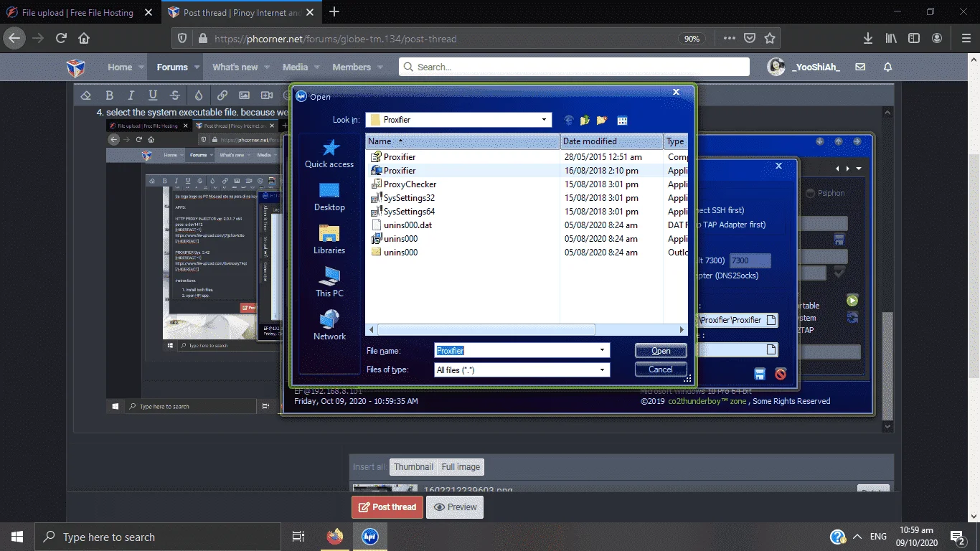Image resolution: width=980 pixels, height=551 pixels.
Task: Click blue floppy save icon in settings dialog
Action: 760,374
